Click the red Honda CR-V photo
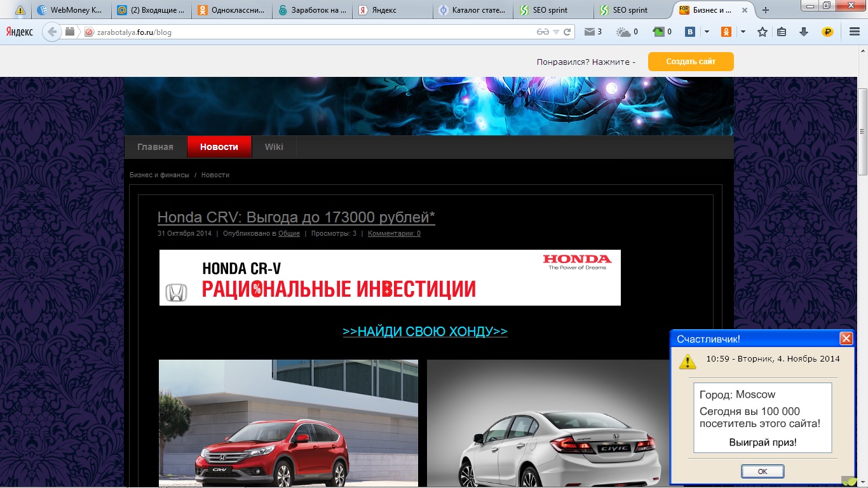868x488 pixels. click(288, 423)
